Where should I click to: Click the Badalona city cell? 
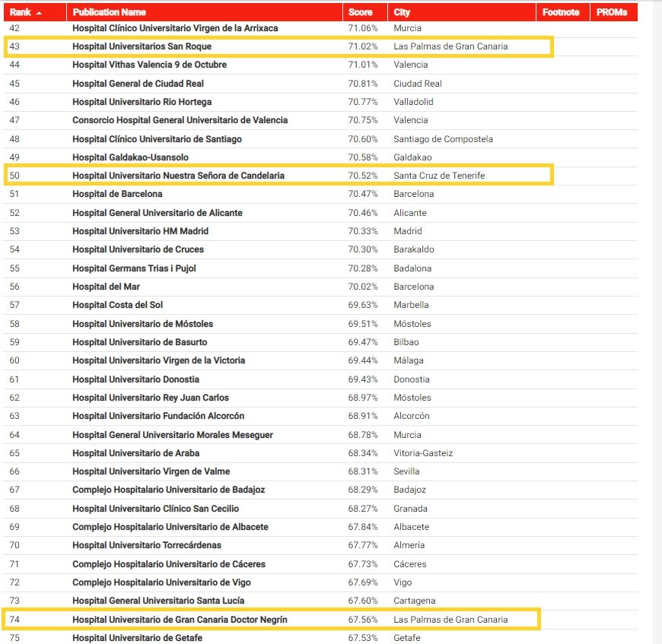412,268
